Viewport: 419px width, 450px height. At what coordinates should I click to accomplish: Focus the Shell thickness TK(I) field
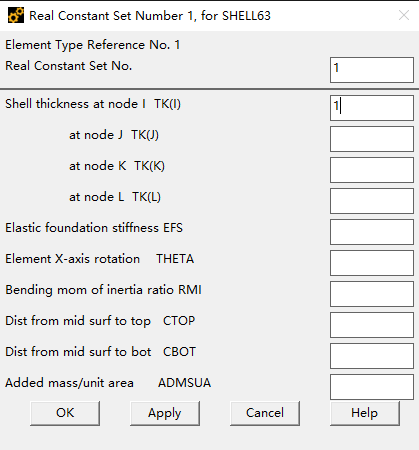[372, 108]
